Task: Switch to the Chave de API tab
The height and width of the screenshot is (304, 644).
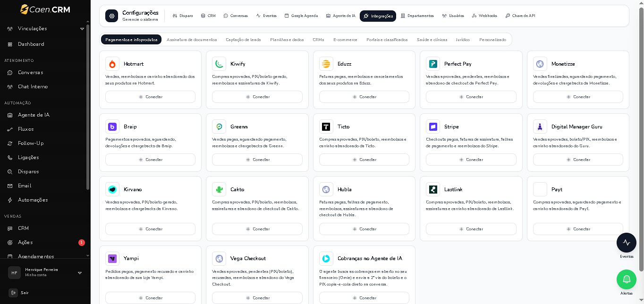Action: 520,16
